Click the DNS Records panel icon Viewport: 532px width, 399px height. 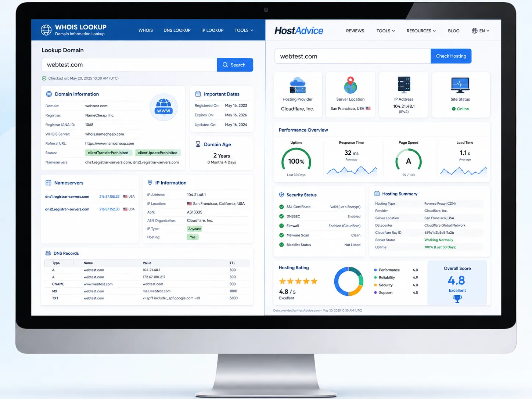tap(48, 253)
